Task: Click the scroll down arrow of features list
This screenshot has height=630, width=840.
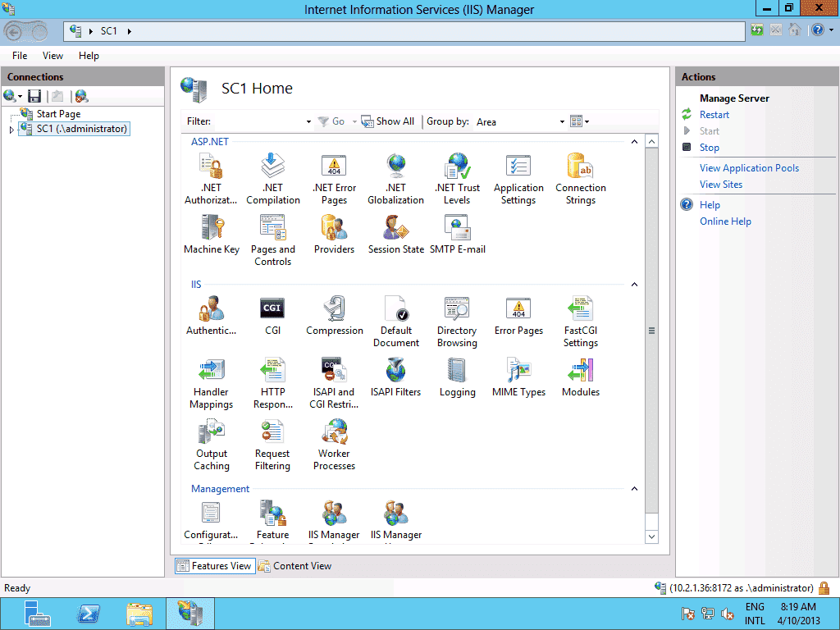Action: [651, 536]
